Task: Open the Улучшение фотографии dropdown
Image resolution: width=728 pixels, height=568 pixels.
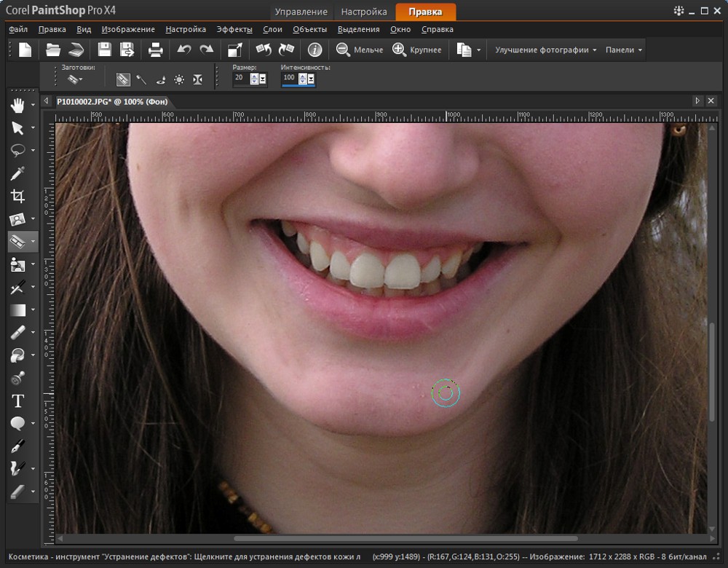Action: [545, 50]
